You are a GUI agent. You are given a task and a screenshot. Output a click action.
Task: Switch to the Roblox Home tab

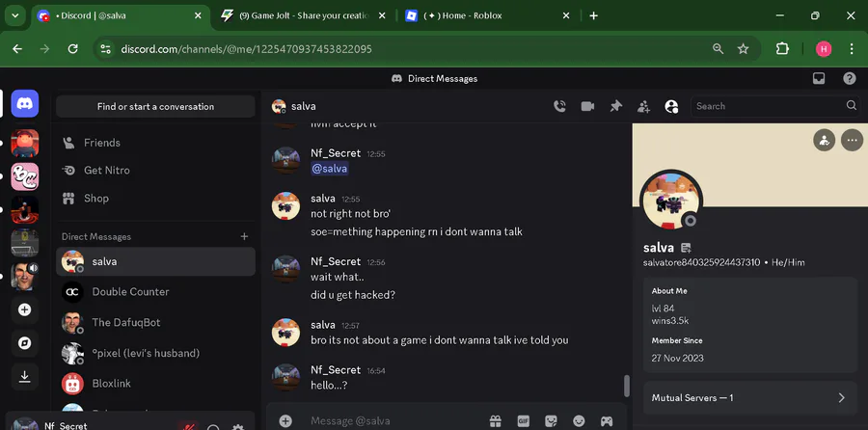click(487, 15)
